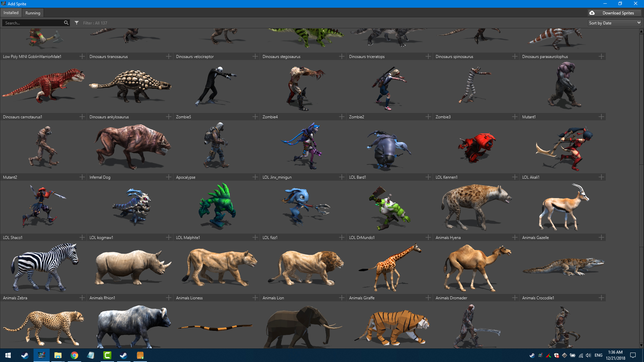Image resolution: width=644 pixels, height=362 pixels.
Task: Click scrollbar down arrow at bottom
Action: (641, 345)
